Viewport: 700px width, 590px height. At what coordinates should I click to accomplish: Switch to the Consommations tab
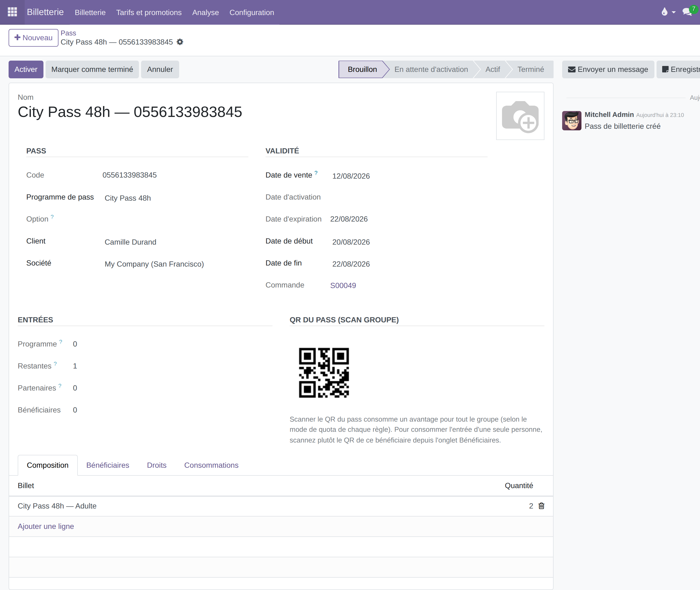tap(211, 465)
